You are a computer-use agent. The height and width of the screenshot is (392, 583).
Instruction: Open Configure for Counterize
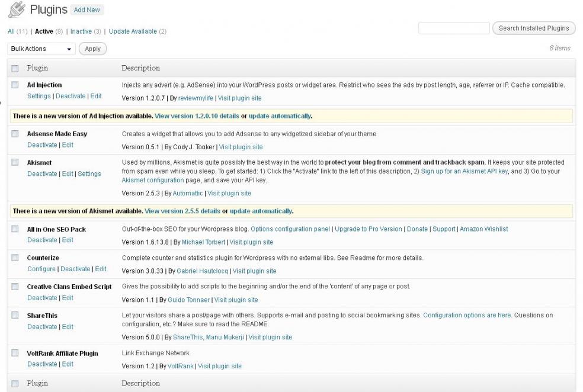pyautogui.click(x=41, y=269)
